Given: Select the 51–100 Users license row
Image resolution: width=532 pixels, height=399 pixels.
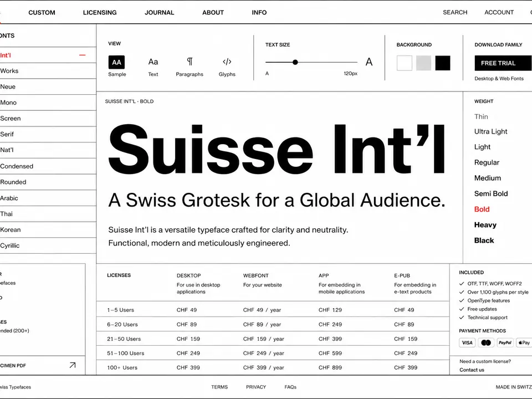Looking at the screenshot, I should 273,353.
